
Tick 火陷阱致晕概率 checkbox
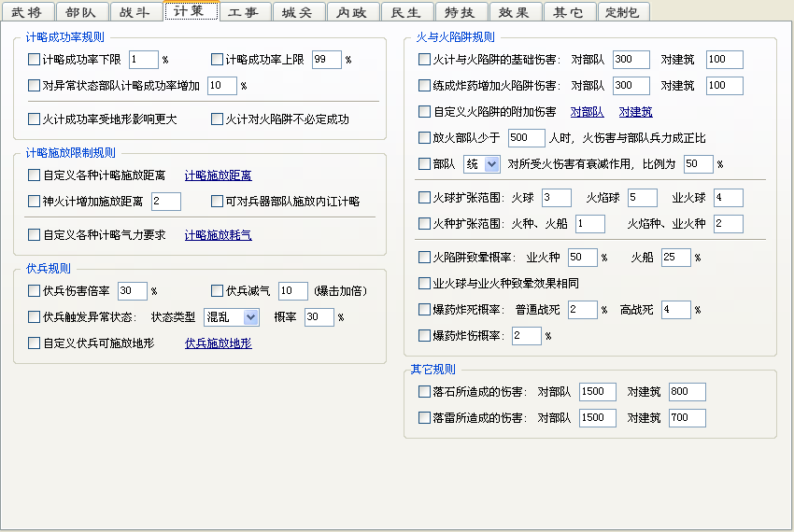click(x=424, y=258)
